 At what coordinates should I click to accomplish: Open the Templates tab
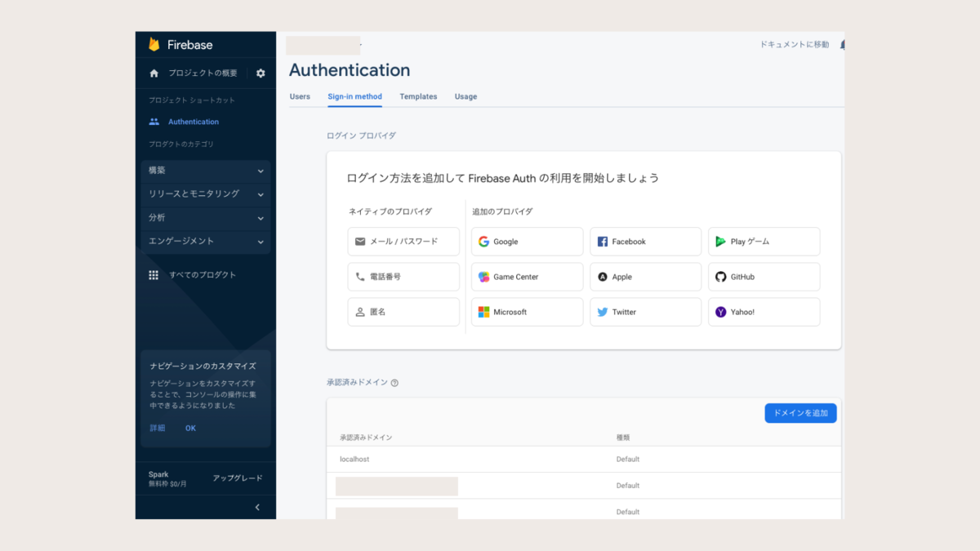tap(418, 96)
